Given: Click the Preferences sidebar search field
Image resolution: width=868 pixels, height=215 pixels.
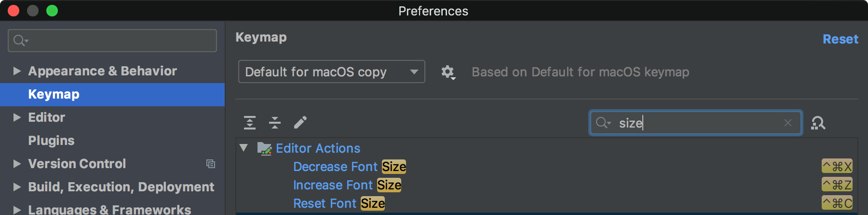Looking at the screenshot, I should click(121, 41).
